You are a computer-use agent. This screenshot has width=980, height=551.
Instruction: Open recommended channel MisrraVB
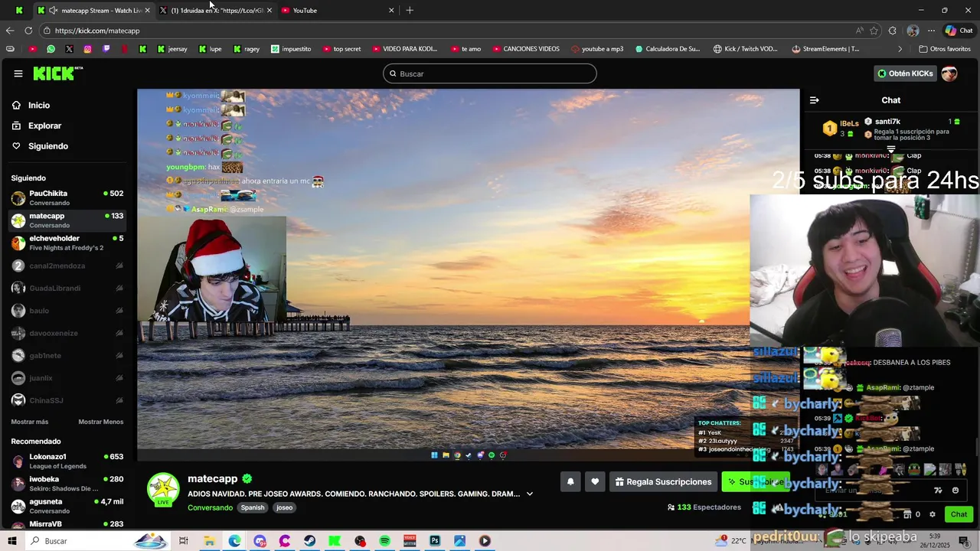coord(67,524)
